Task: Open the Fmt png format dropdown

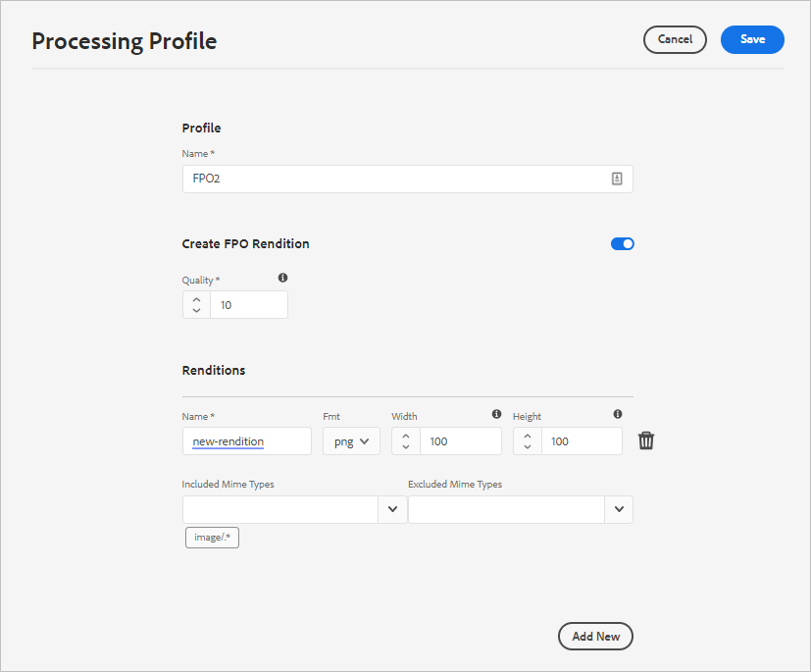Action: pyautogui.click(x=351, y=441)
